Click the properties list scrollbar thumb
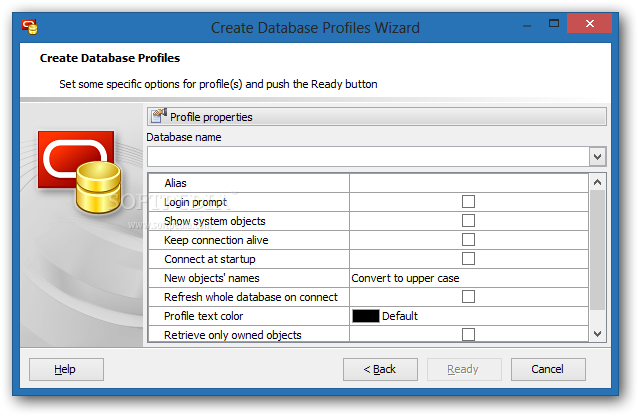 597,249
